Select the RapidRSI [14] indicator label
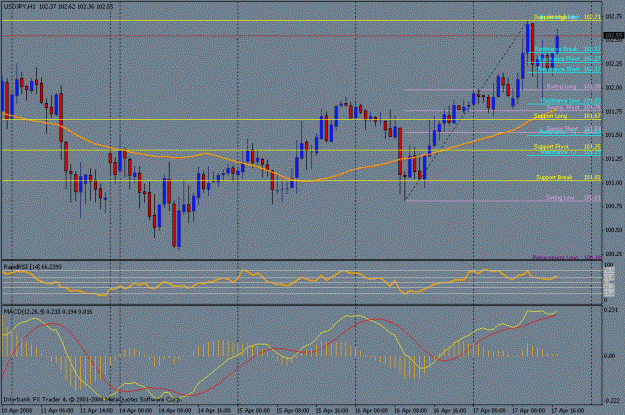Viewport: 625px width, 415px height. (x=32, y=267)
